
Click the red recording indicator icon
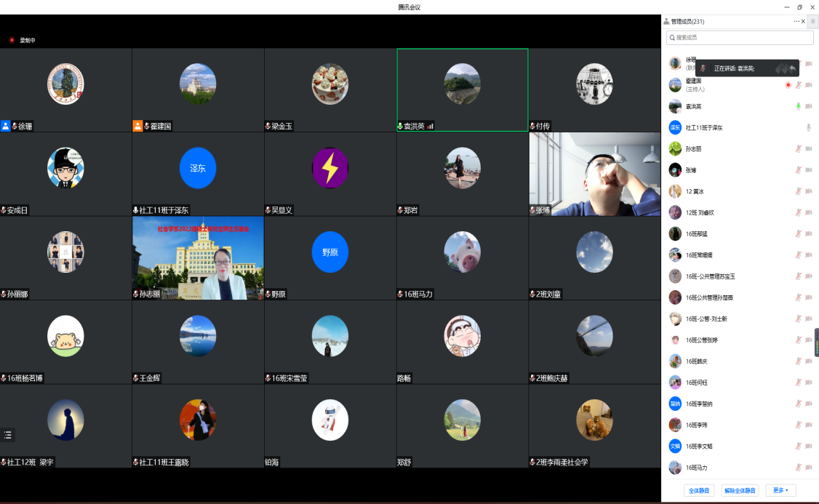click(12, 40)
